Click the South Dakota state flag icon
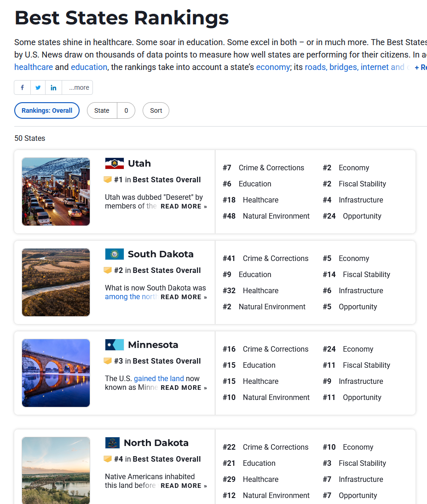This screenshot has height=504, width=427. coord(115,254)
